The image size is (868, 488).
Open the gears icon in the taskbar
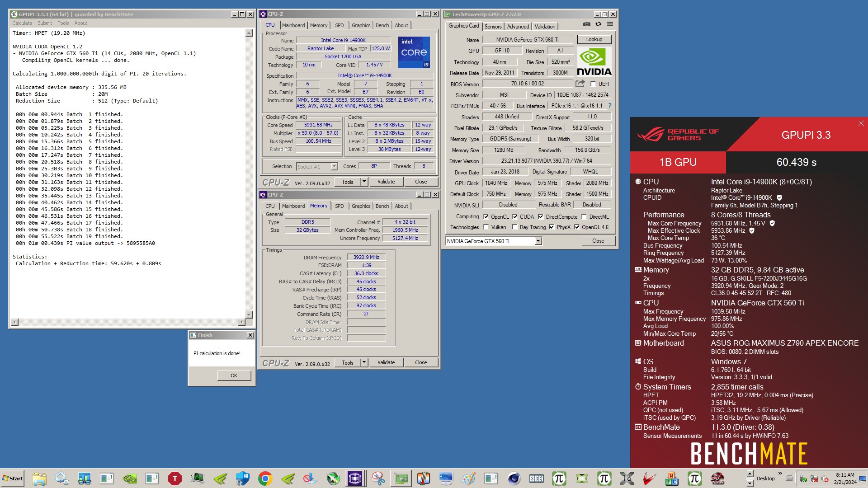pos(62,479)
